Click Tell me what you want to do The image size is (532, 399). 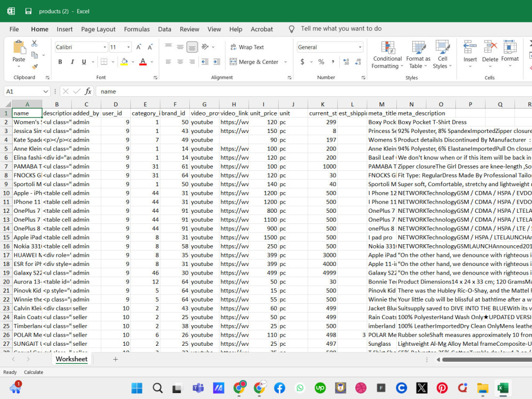point(341,29)
